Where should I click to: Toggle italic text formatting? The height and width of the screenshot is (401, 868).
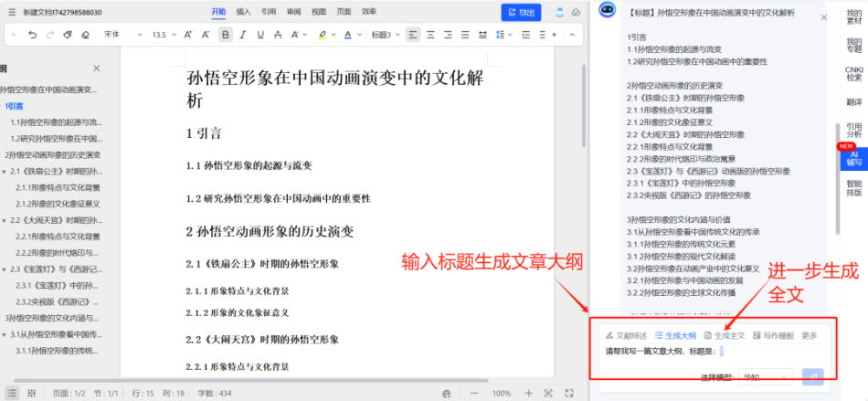(244, 35)
